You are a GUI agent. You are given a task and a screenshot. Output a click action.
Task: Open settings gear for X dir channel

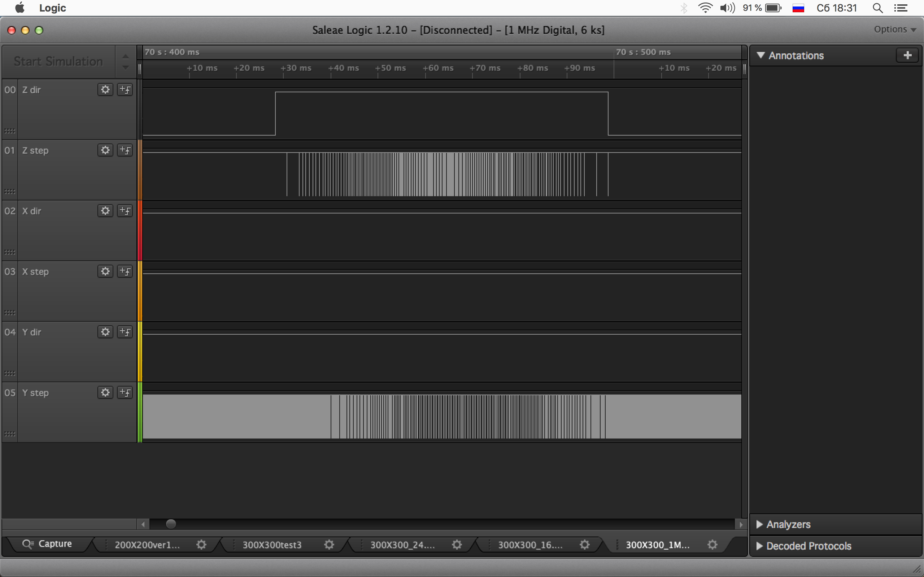(105, 211)
